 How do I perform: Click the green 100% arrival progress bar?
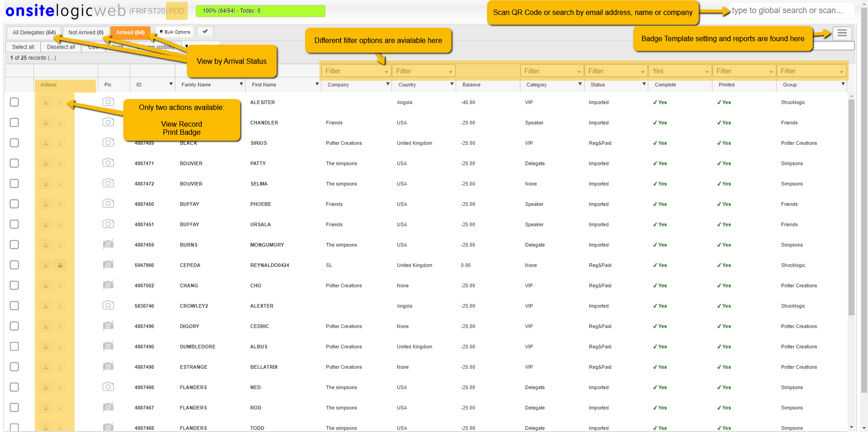(x=260, y=11)
